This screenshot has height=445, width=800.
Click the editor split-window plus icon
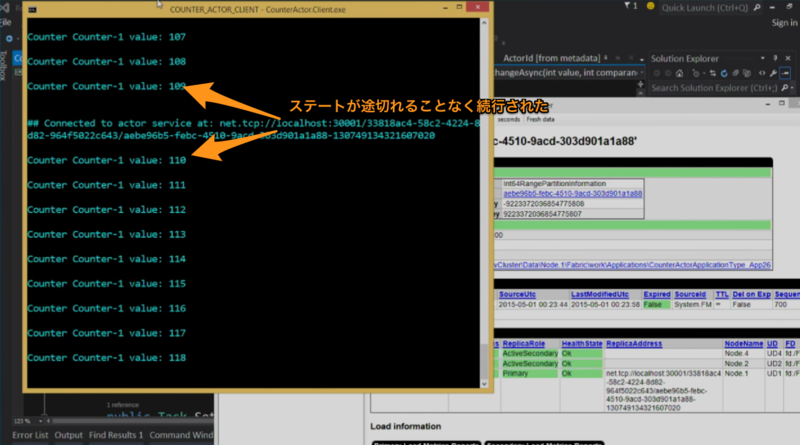[640, 84]
